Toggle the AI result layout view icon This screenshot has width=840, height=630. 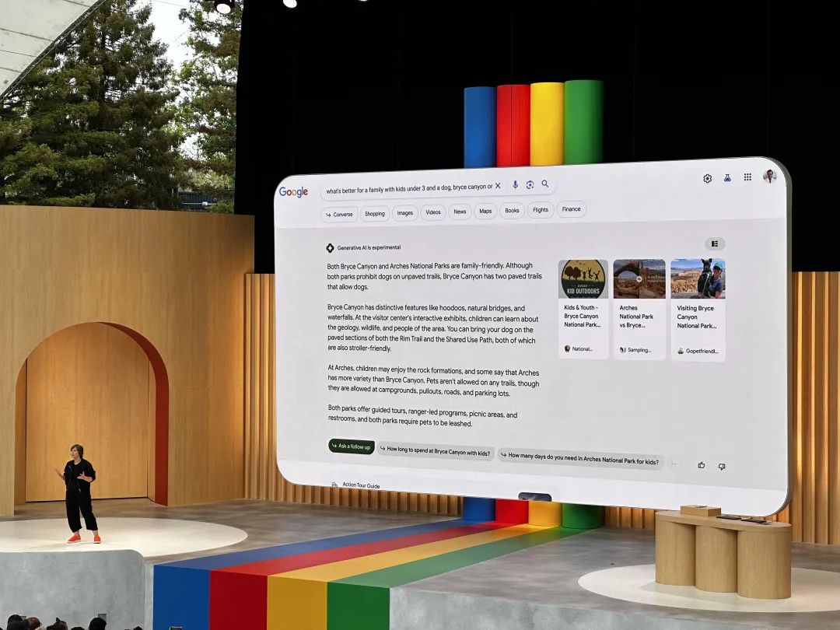click(715, 243)
